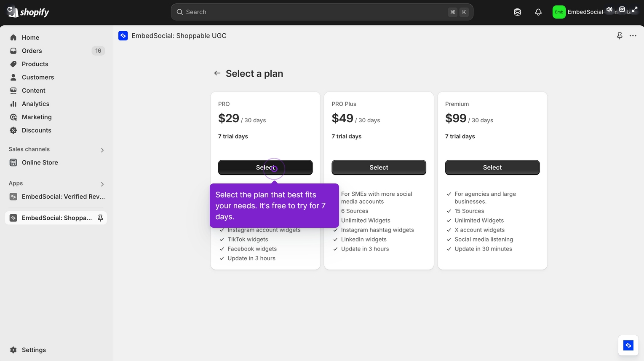
Task: Expand the Apps section chevron
Action: click(102, 184)
